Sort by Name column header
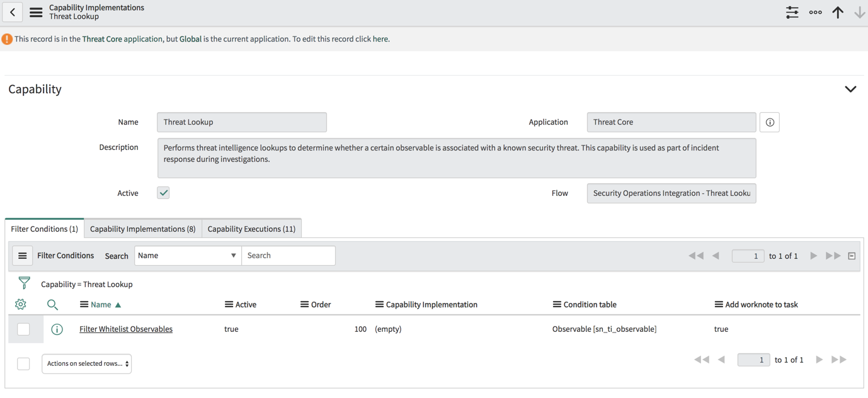This screenshot has width=868, height=398. 101,305
